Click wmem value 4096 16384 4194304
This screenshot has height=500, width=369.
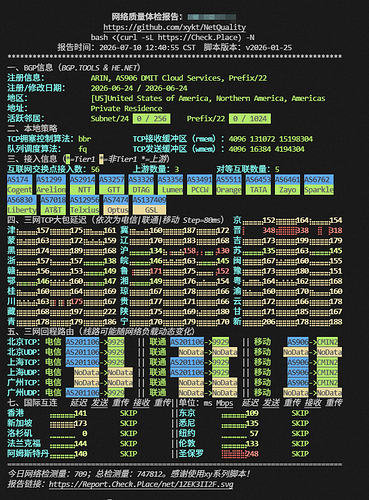coord(266,149)
